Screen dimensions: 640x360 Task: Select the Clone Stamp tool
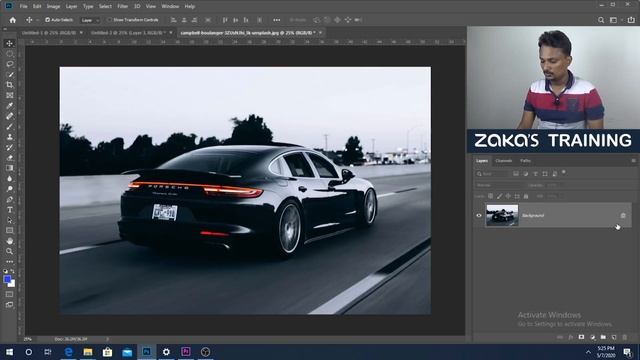9,137
